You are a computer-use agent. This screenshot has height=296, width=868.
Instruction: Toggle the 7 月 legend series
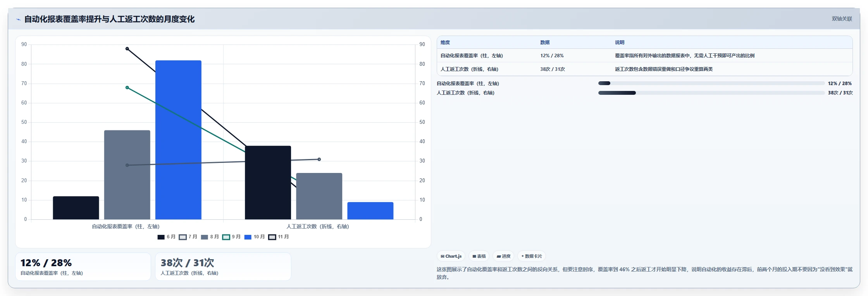coord(188,237)
